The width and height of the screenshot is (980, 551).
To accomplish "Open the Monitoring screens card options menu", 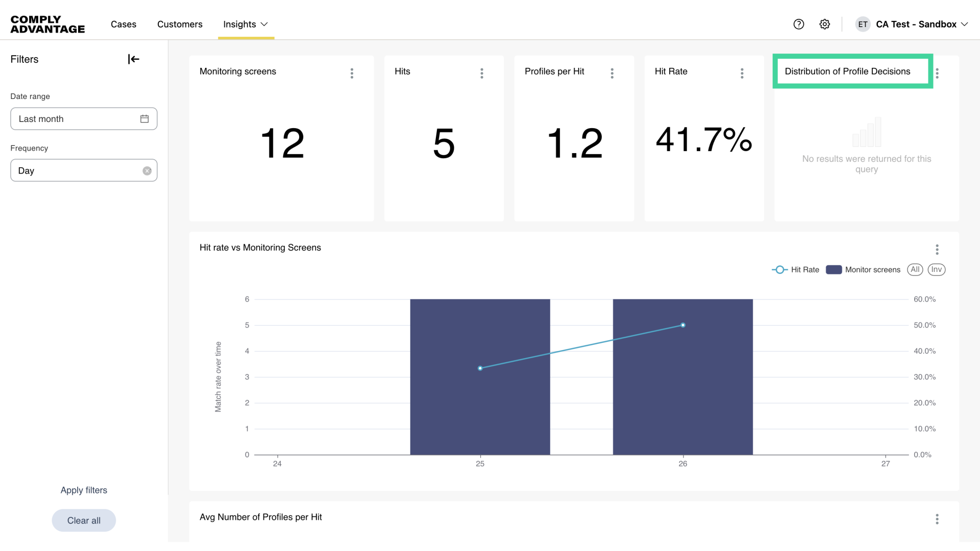I will coord(352,73).
